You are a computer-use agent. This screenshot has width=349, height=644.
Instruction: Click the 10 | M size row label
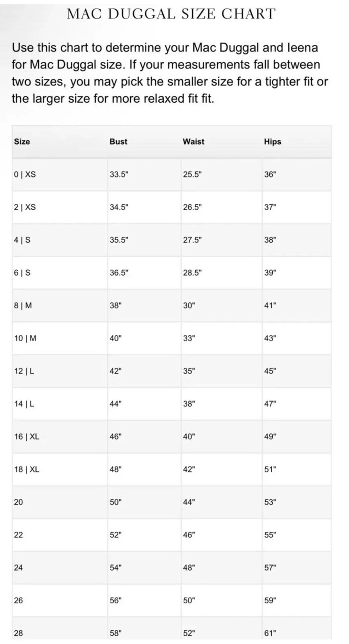point(25,339)
